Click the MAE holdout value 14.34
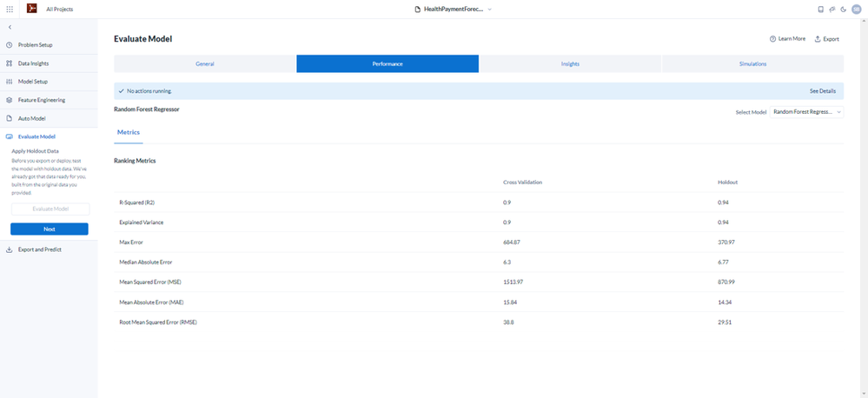This screenshot has width=868, height=398. point(724,302)
